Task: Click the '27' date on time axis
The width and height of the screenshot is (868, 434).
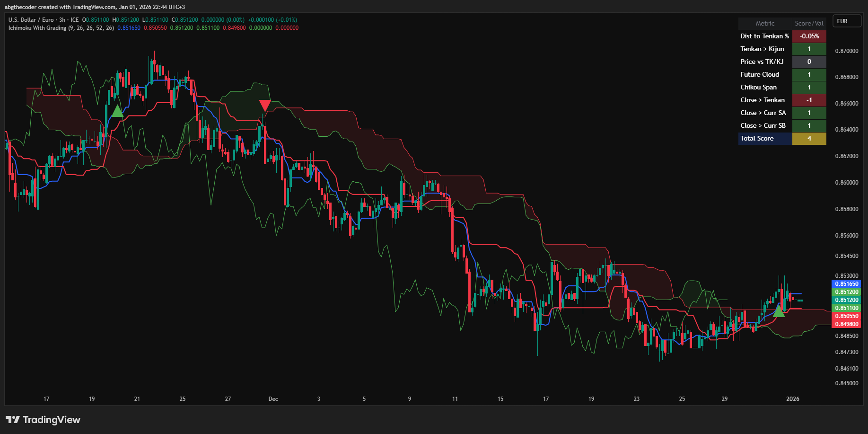Action: pyautogui.click(x=228, y=399)
